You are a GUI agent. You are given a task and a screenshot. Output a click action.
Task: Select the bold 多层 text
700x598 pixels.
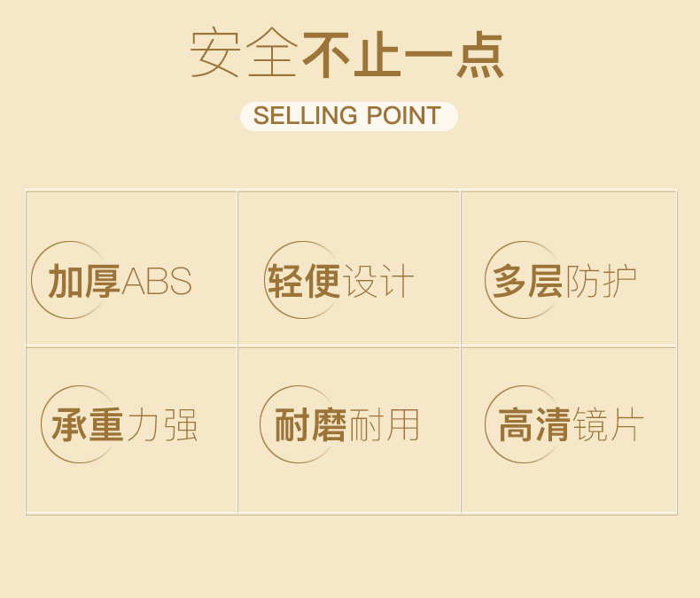527,282
